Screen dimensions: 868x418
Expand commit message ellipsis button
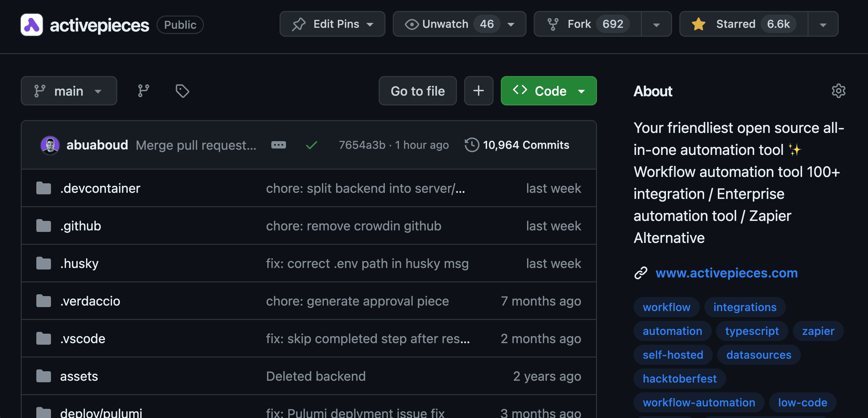tap(278, 145)
